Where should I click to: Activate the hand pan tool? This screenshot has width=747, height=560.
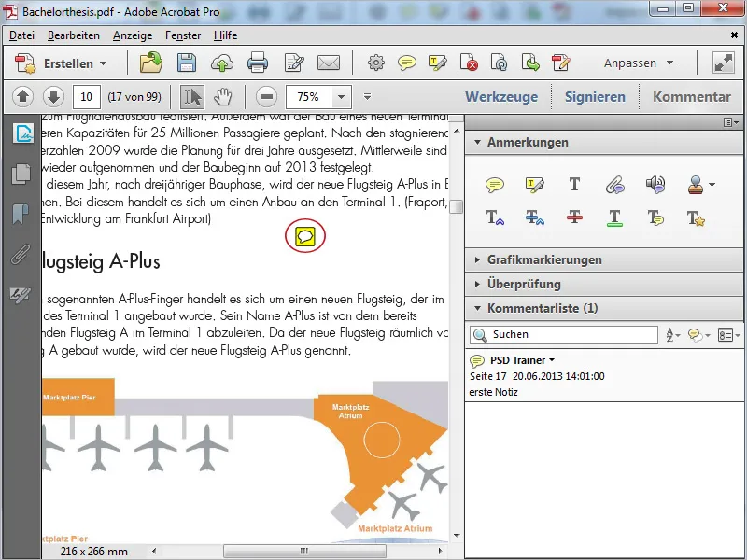pyautogui.click(x=222, y=97)
